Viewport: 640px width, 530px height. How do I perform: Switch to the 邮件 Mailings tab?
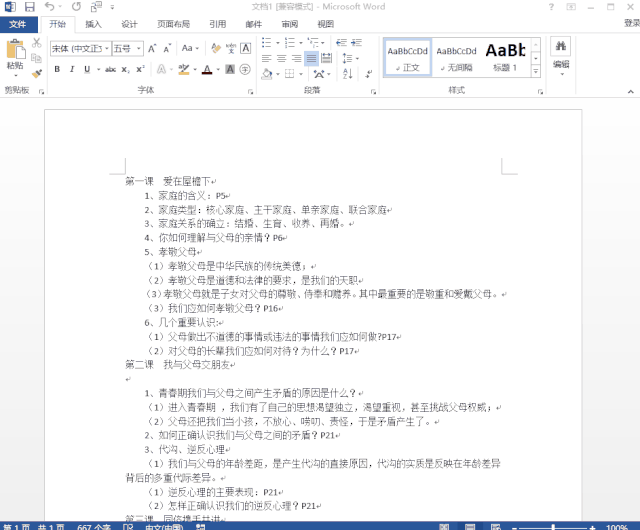[253, 24]
